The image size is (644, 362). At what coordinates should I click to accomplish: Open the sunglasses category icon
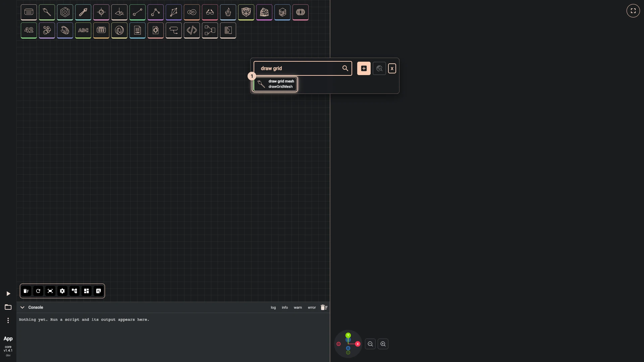click(210, 12)
